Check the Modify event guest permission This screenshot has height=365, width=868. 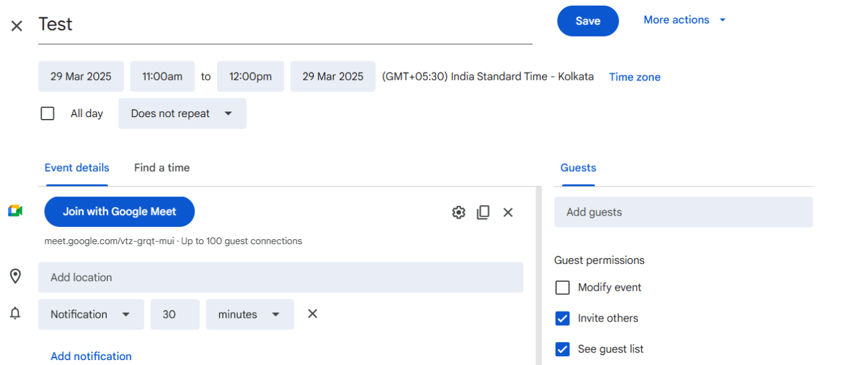tap(562, 287)
